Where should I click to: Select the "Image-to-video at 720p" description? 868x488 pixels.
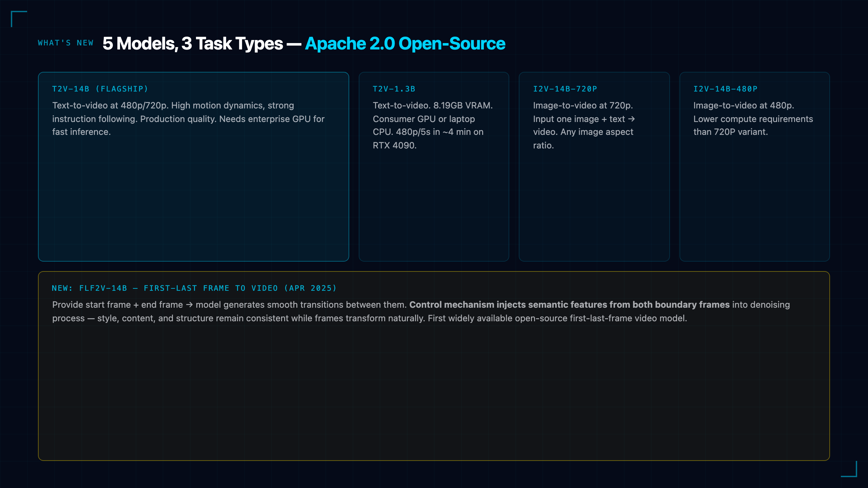pos(583,105)
